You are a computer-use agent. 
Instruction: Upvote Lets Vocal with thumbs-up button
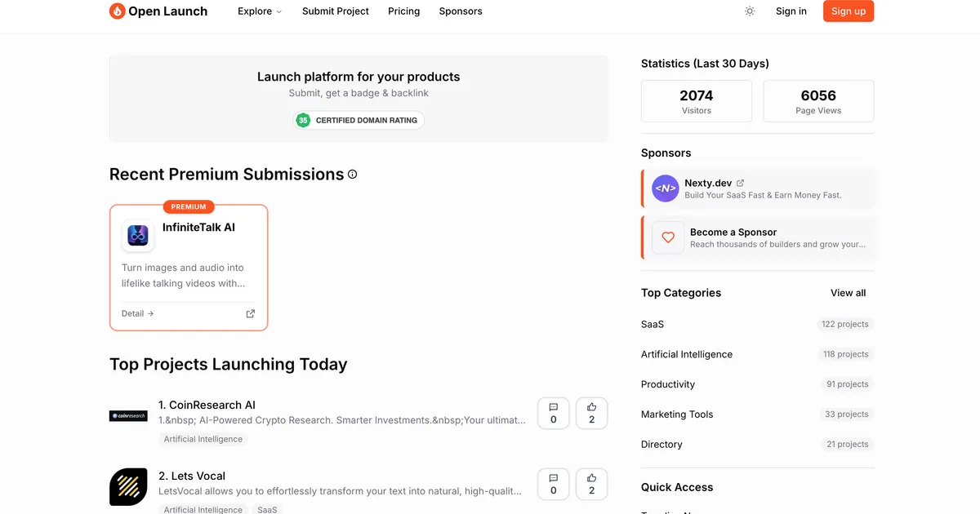591,484
